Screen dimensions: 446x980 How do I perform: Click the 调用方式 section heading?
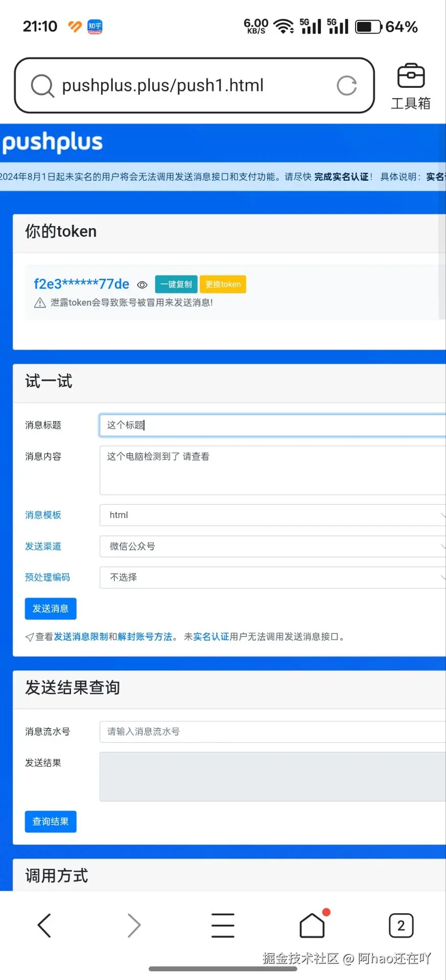point(57,875)
